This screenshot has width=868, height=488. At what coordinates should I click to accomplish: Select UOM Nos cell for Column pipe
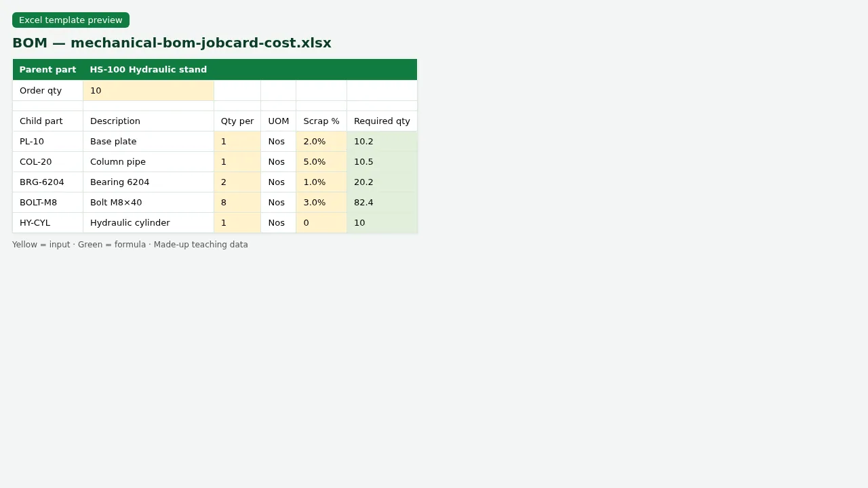[279, 162]
